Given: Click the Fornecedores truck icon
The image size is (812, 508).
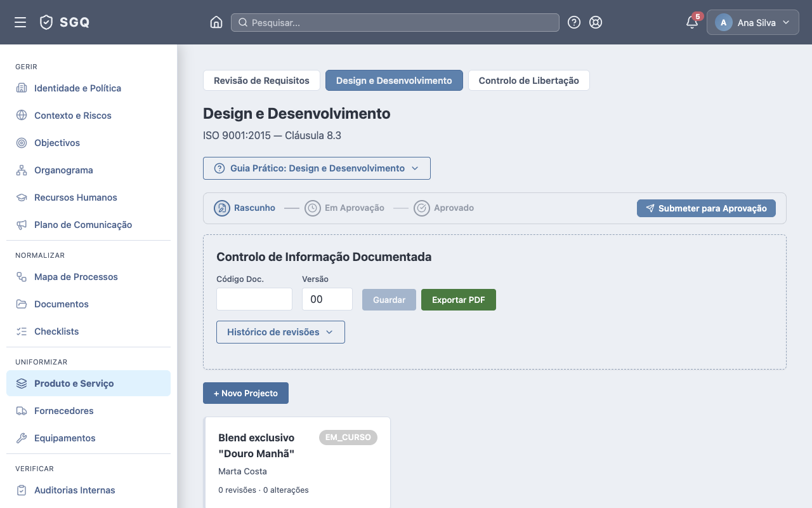Looking at the screenshot, I should (x=22, y=411).
